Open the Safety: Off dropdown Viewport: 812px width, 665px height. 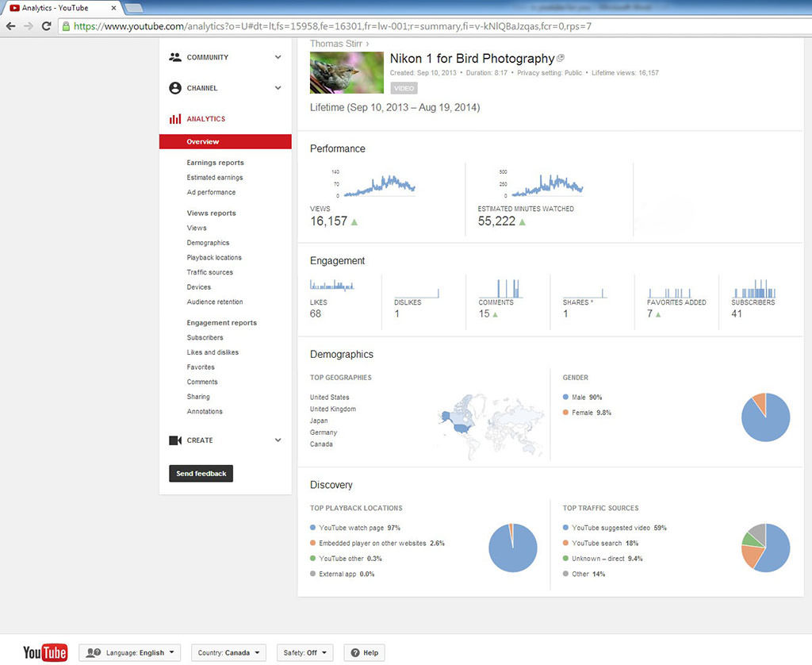[x=305, y=652]
